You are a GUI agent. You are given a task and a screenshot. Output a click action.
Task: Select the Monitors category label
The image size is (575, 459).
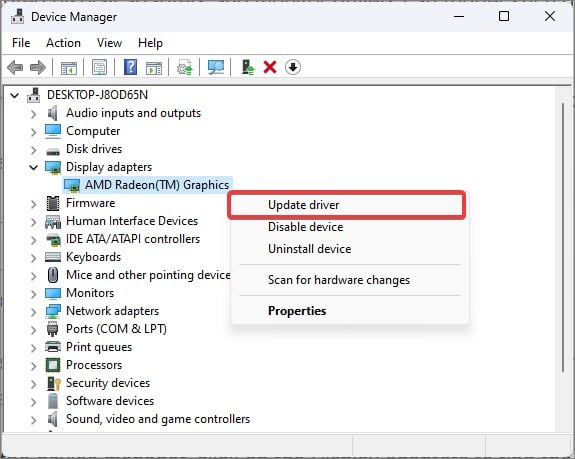[90, 293]
